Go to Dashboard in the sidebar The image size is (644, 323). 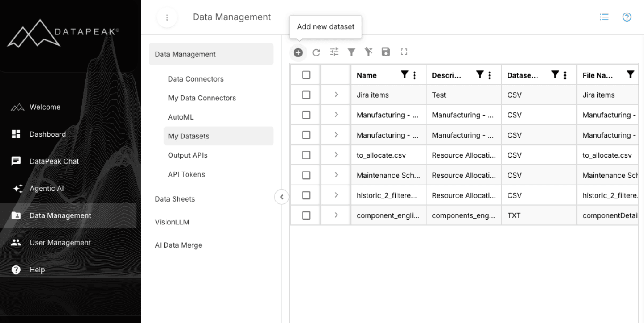[68, 134]
